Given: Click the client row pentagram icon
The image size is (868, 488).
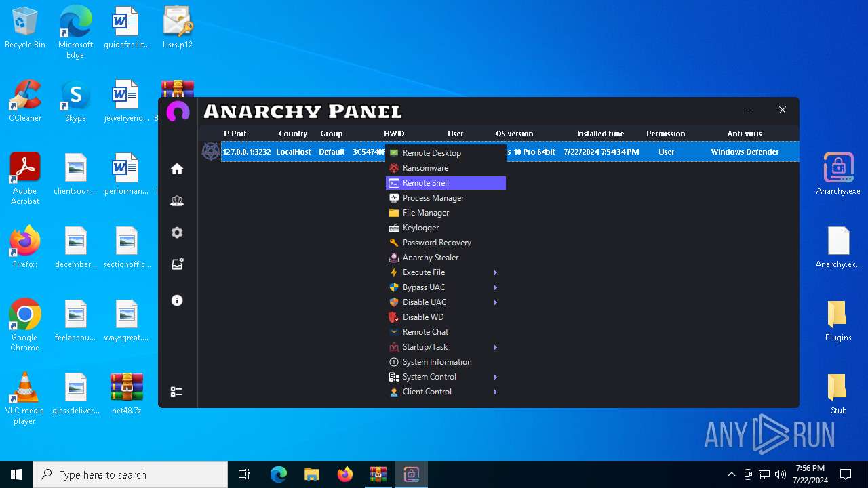Looking at the screenshot, I should pos(211,151).
